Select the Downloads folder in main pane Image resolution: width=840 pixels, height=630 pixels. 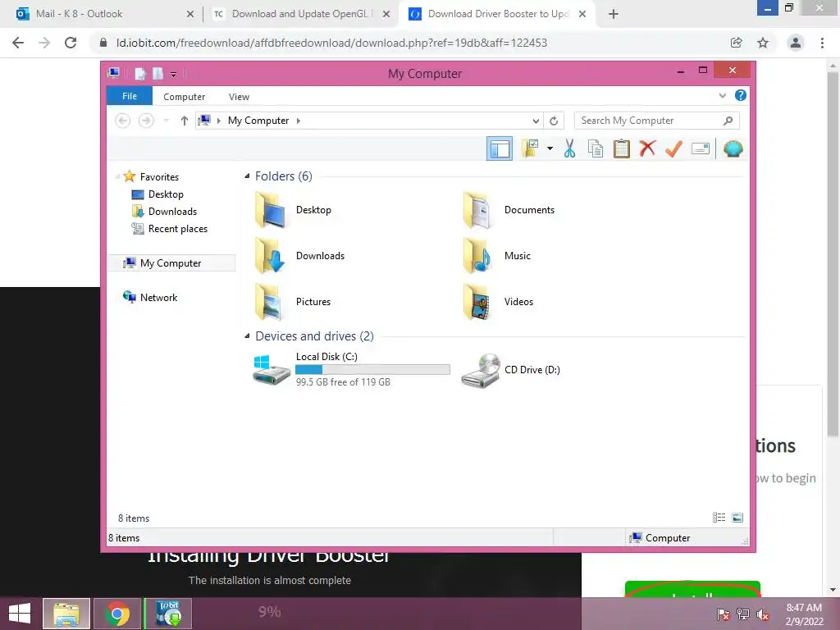pyautogui.click(x=299, y=256)
